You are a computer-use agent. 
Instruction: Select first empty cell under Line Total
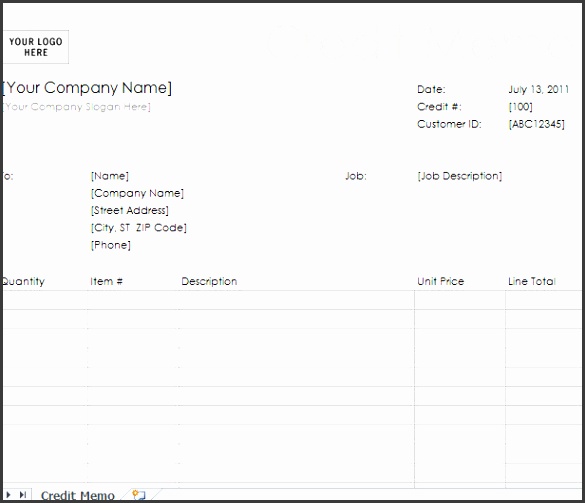click(x=543, y=300)
